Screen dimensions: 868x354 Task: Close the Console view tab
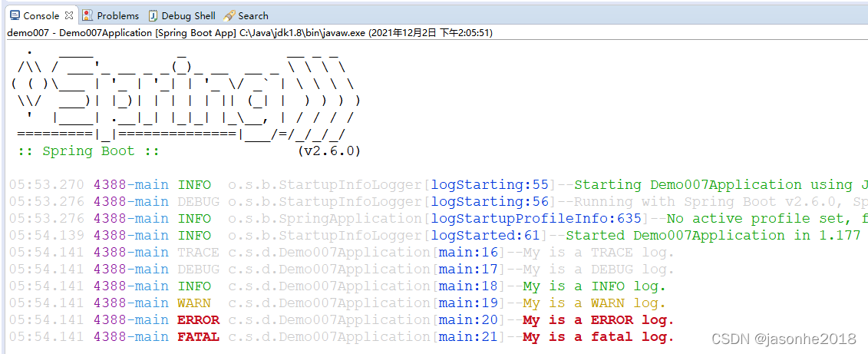click(x=68, y=15)
